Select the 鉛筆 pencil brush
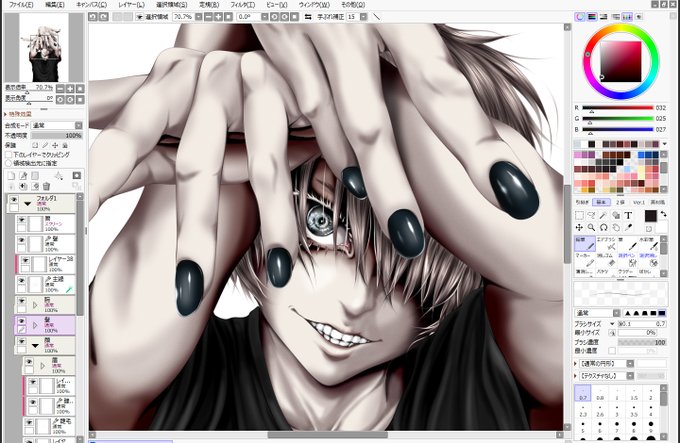680x443 pixels. [585, 244]
